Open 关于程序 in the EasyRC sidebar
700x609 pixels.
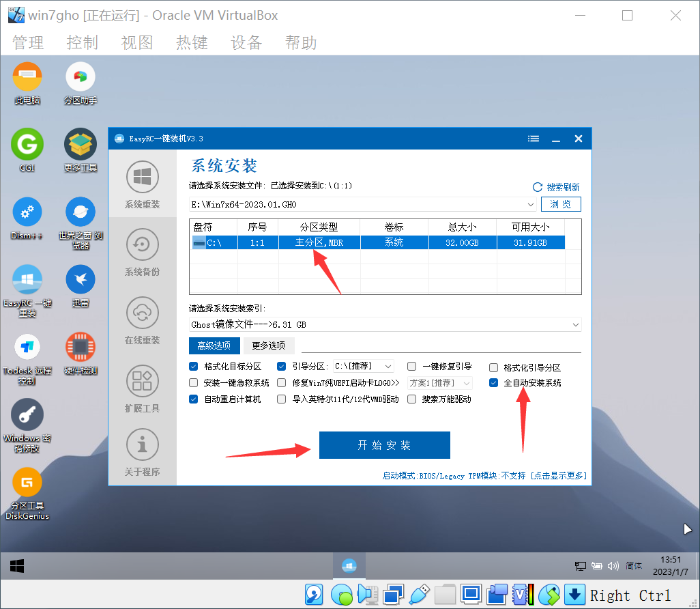pyautogui.click(x=143, y=452)
